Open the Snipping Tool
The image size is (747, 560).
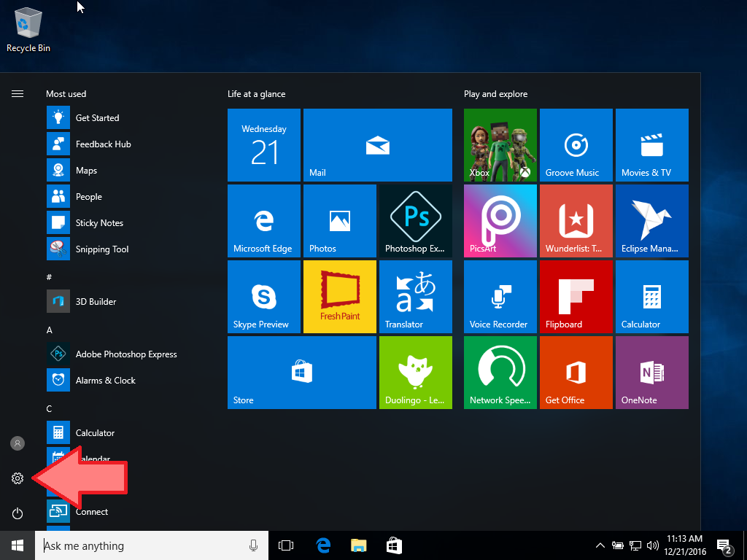point(126,249)
